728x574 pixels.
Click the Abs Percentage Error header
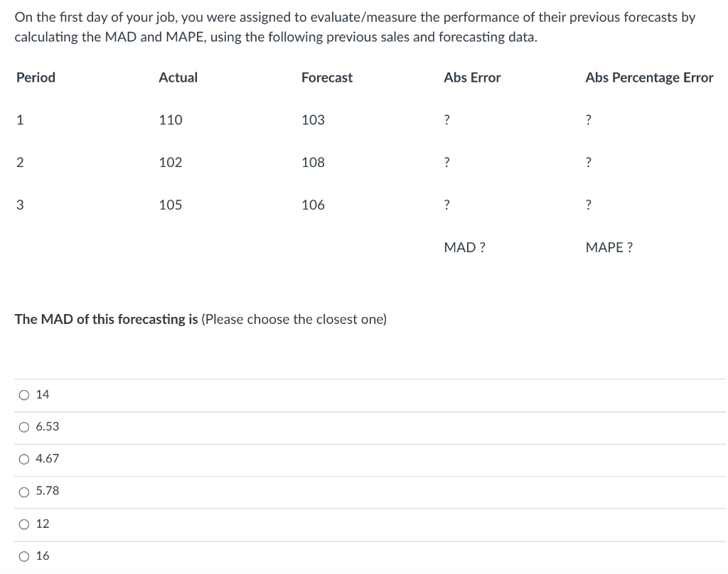(649, 77)
